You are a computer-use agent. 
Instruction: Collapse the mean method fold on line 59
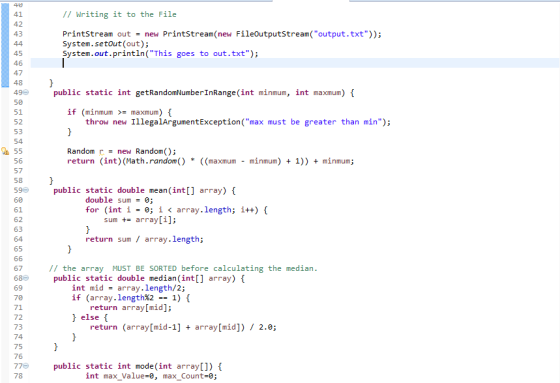(x=26, y=190)
